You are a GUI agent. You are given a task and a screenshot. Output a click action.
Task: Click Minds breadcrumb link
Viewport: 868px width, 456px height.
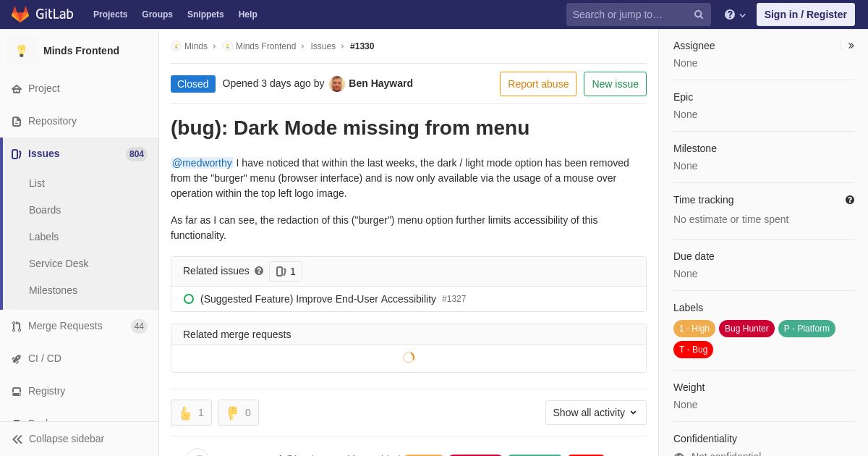point(196,46)
